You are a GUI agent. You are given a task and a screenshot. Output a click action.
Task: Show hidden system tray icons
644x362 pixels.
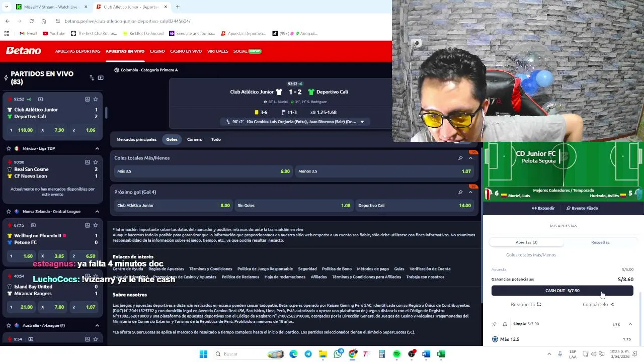(549, 354)
